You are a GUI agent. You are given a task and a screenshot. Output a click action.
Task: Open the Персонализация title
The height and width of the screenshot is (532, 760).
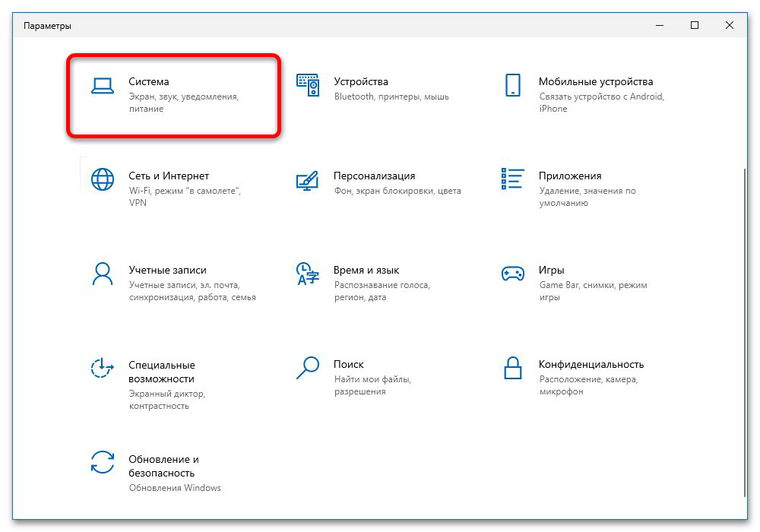coord(374,176)
